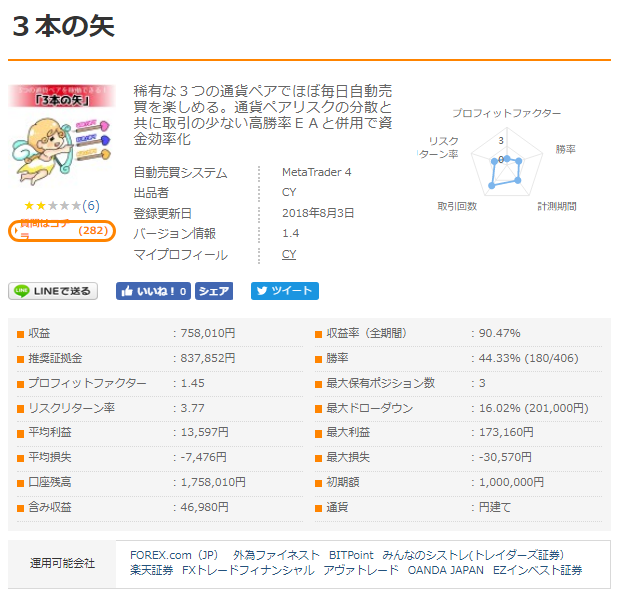Click the 最大保有ポジション数 label
Image resolution: width=627 pixels, height=607 pixels.
381,383
